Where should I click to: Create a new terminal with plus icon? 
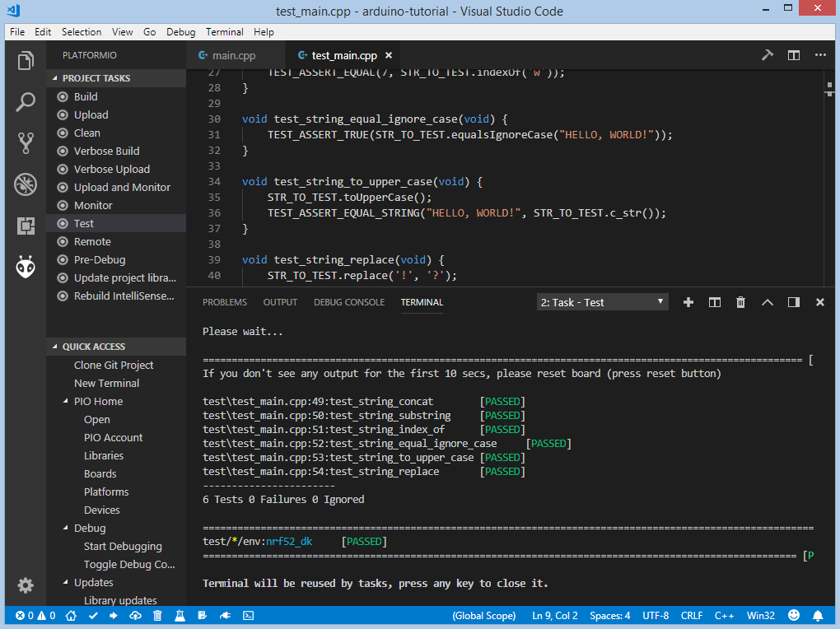[x=688, y=302]
